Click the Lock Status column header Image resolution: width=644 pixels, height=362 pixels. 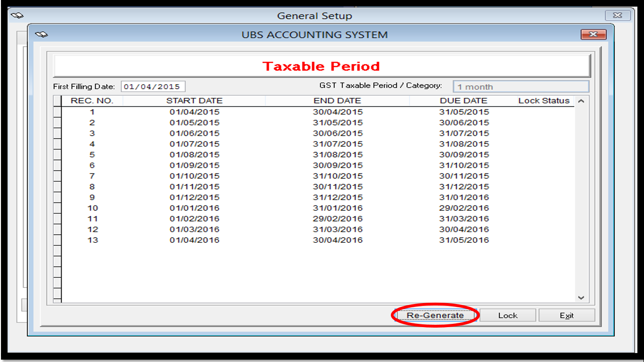(x=544, y=101)
